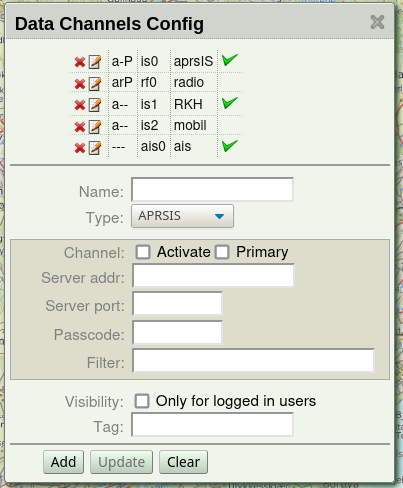Edit the ais0 channel entry
403x488 pixels.
pyautogui.click(x=95, y=147)
